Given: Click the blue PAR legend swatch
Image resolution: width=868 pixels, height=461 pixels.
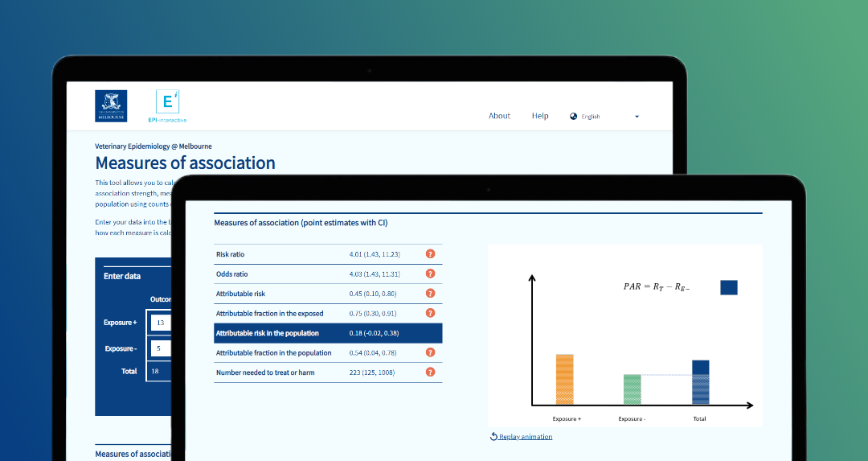Looking at the screenshot, I should tap(728, 287).
